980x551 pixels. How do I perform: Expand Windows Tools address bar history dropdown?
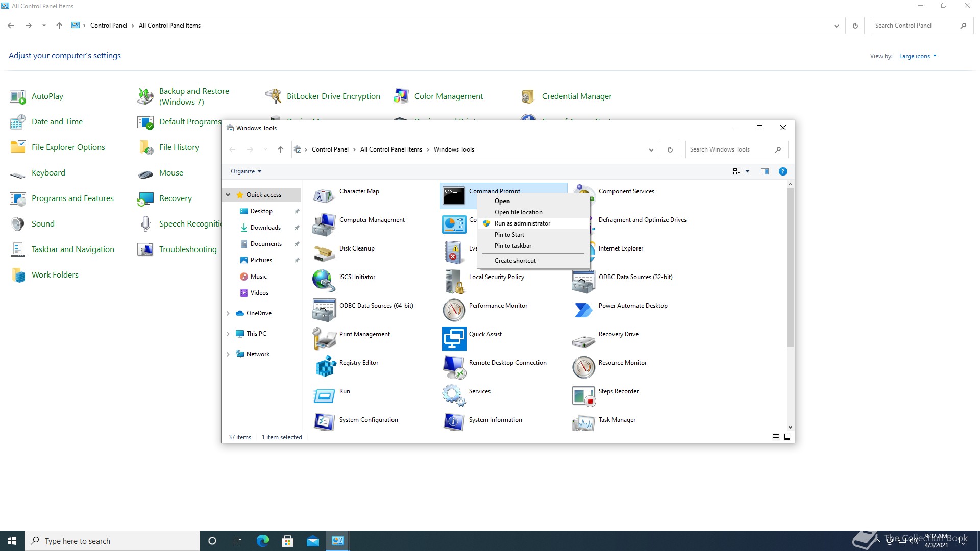[651, 149]
